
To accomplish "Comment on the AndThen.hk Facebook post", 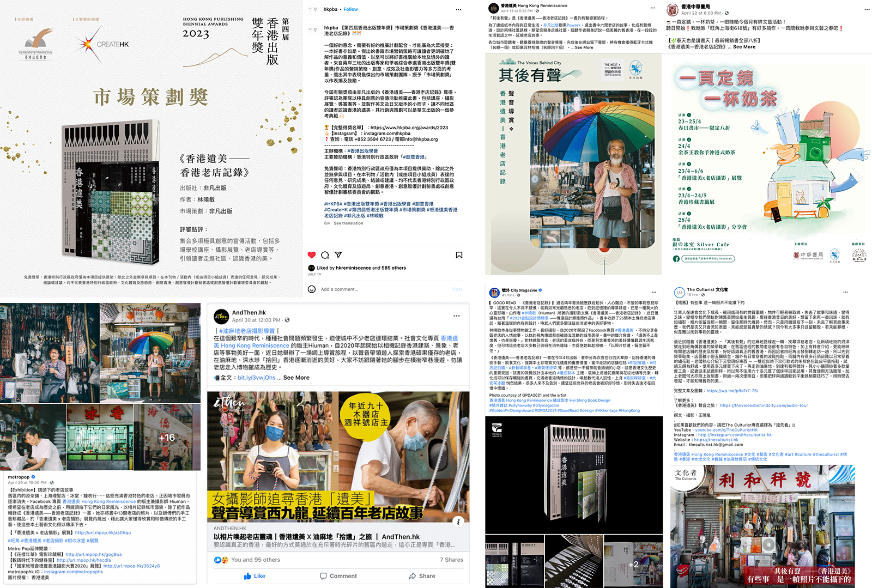I will [338, 576].
